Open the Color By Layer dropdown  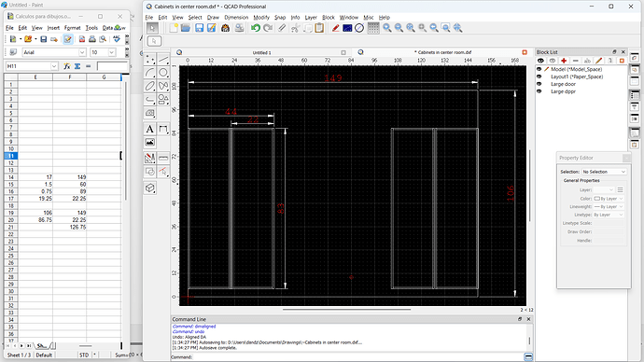click(609, 199)
